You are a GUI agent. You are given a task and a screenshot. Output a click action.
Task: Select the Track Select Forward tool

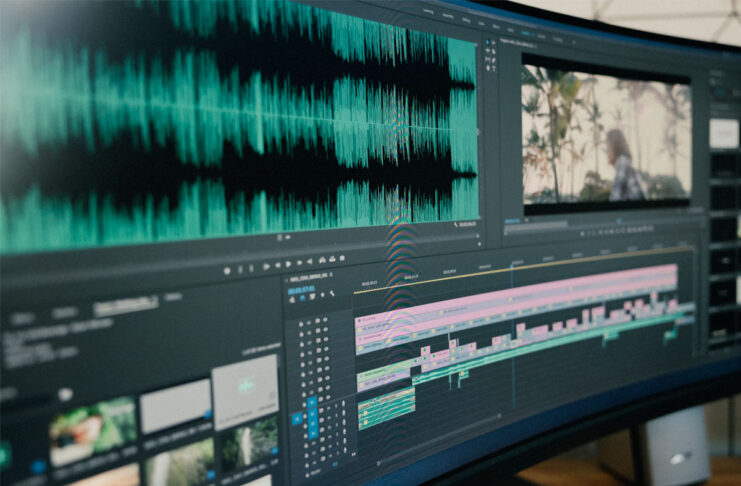tap(494, 43)
